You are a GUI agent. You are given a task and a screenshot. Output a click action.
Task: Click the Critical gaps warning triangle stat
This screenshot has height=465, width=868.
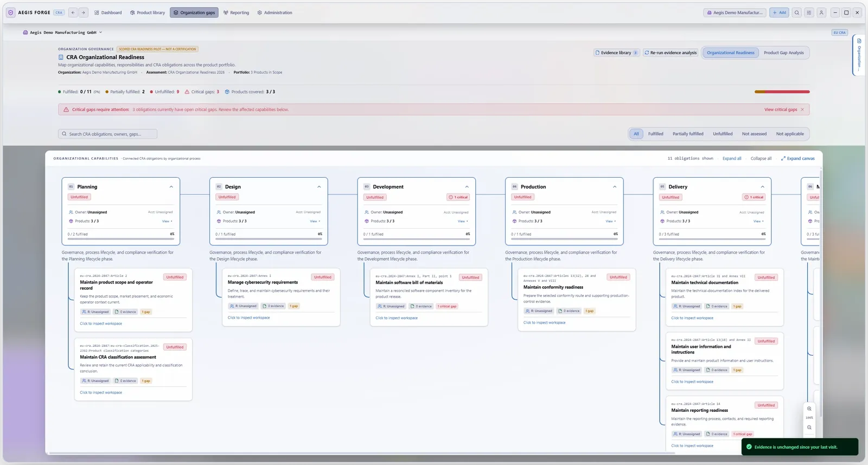[187, 92]
